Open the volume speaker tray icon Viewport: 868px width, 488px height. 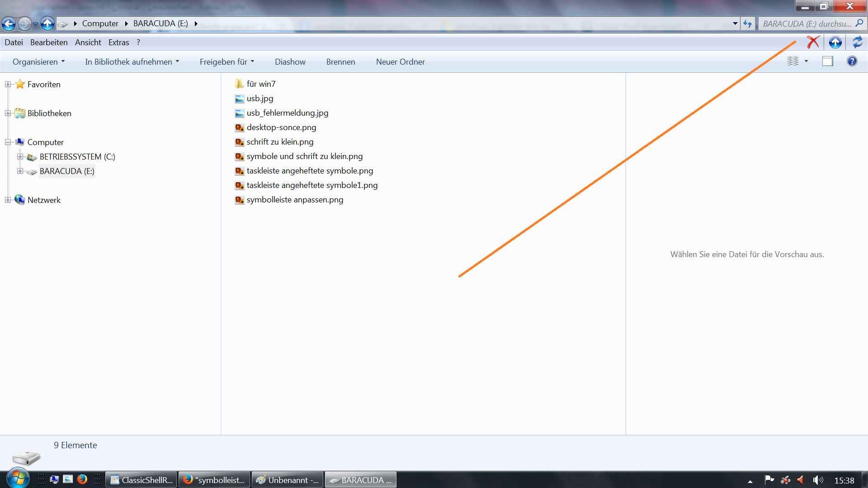pyautogui.click(x=817, y=480)
